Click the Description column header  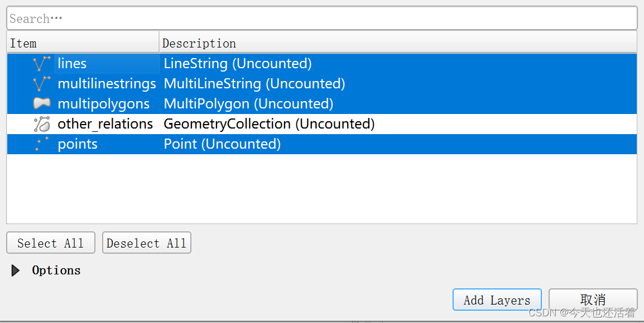coord(199,43)
